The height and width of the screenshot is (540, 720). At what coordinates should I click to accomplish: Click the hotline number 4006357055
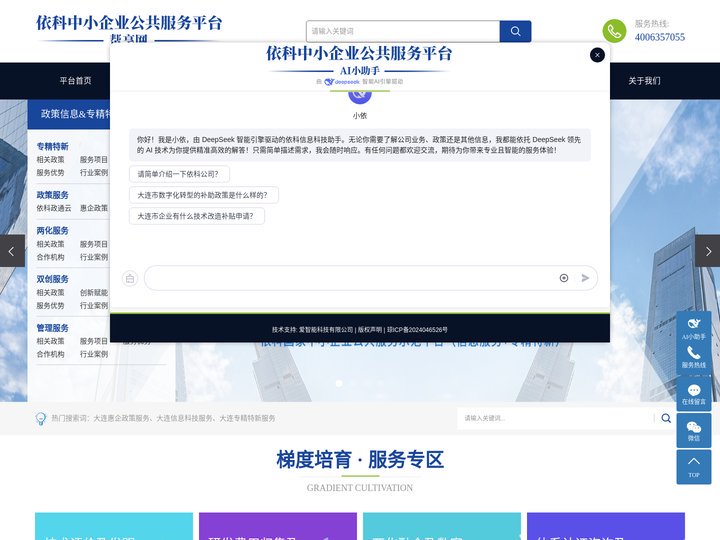coord(659,37)
